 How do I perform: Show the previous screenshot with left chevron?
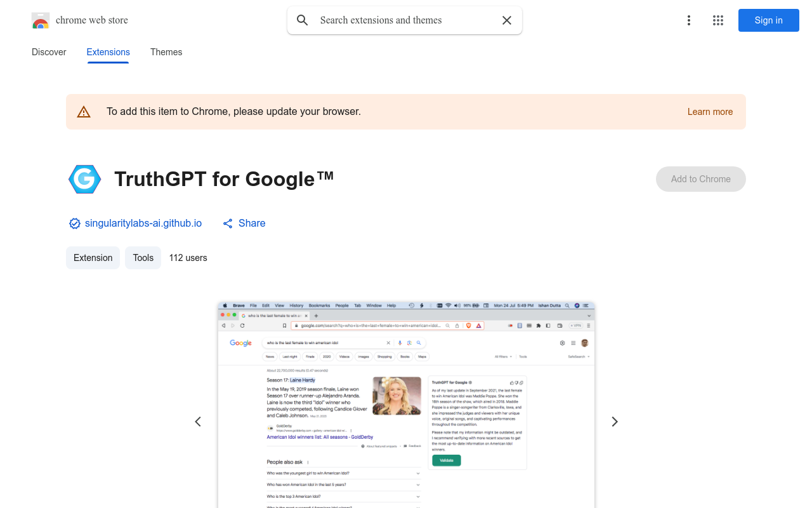(198, 422)
